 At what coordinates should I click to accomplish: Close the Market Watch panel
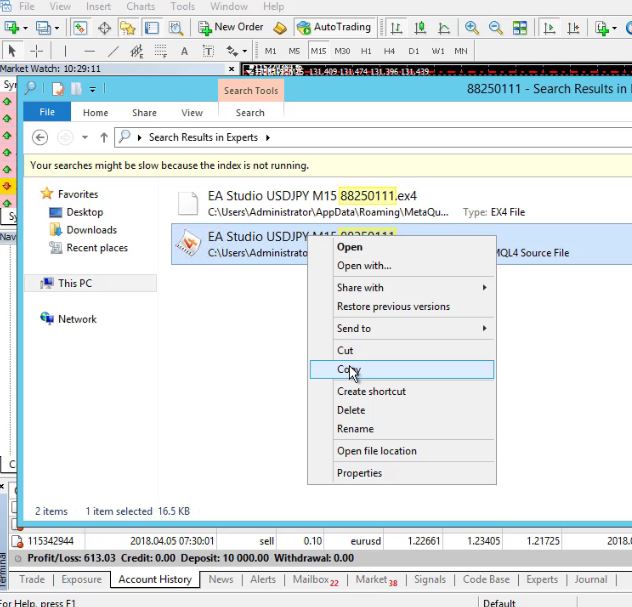tap(231, 69)
